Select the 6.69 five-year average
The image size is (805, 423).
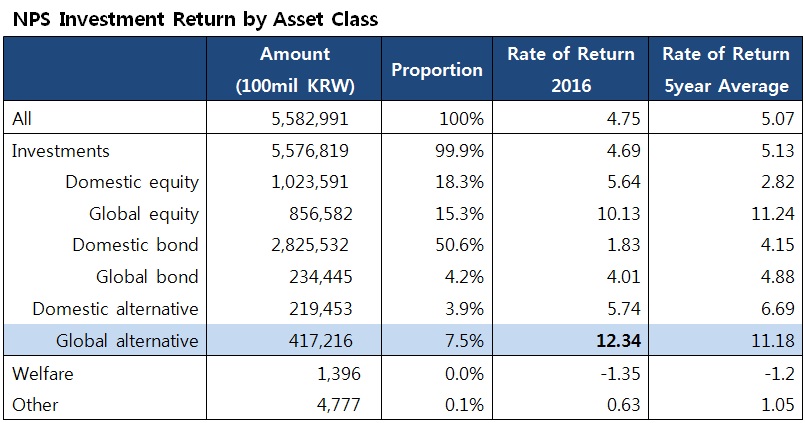point(777,309)
